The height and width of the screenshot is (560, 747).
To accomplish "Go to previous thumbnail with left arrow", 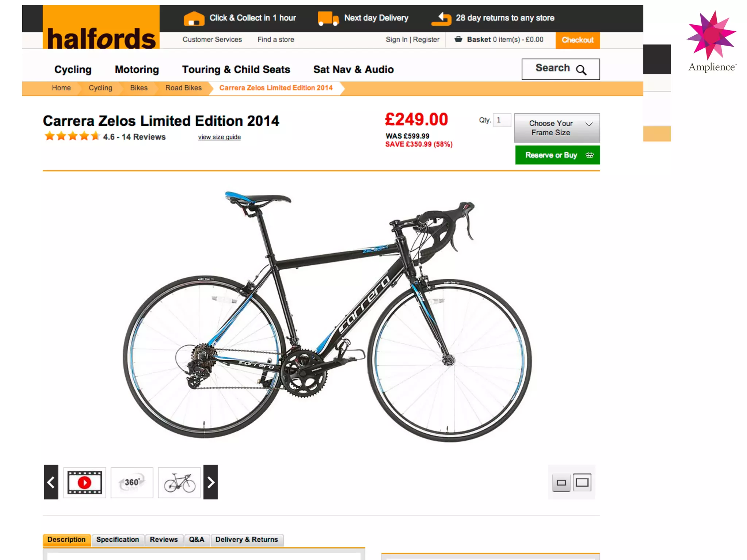I will pyautogui.click(x=51, y=482).
